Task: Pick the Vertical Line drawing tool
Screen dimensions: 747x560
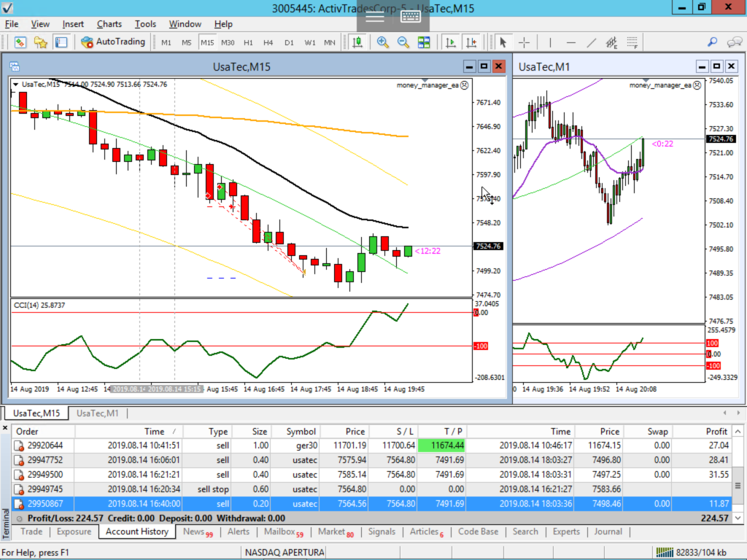Action: click(550, 42)
